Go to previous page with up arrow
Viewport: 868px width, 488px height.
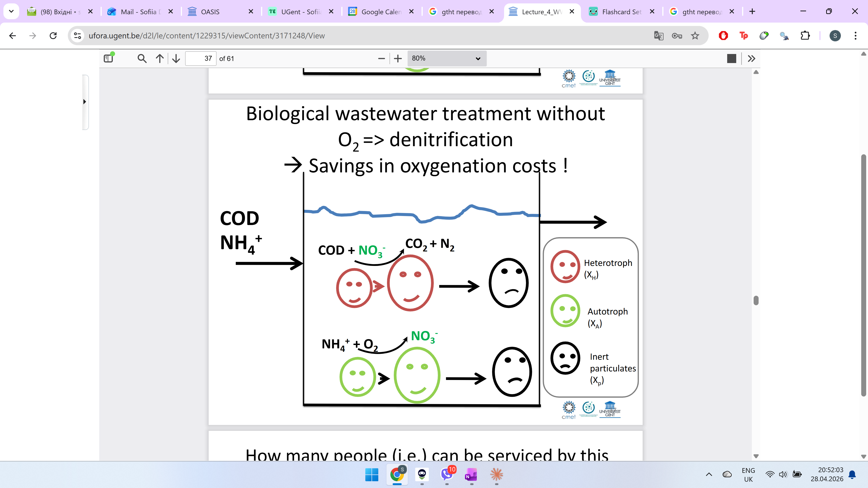click(160, 59)
